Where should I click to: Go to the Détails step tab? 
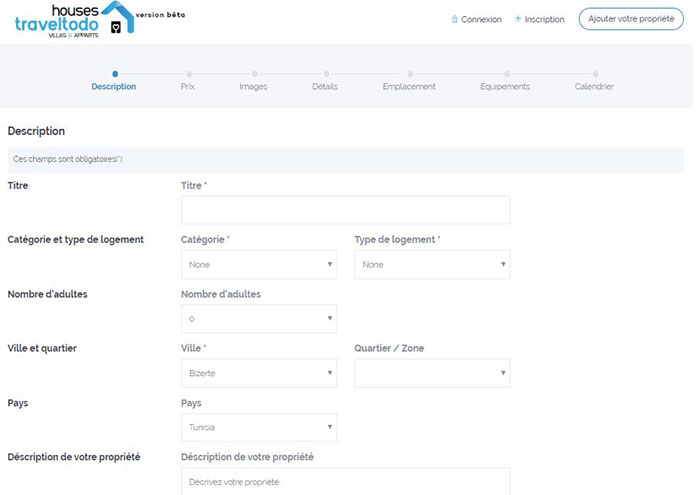coord(325,87)
